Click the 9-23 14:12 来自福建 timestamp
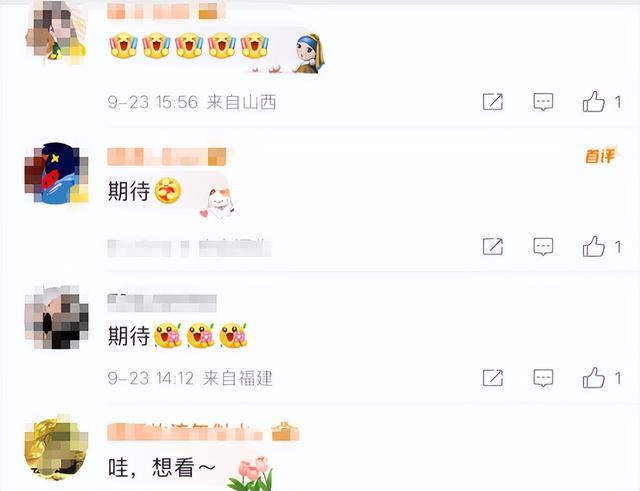The width and height of the screenshot is (640, 491). pyautogui.click(x=190, y=378)
